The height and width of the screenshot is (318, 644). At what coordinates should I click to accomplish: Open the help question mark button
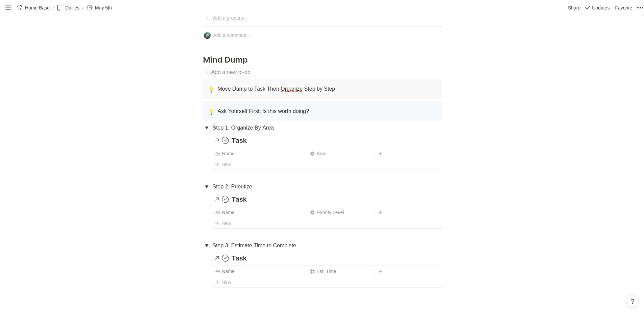[x=632, y=301]
